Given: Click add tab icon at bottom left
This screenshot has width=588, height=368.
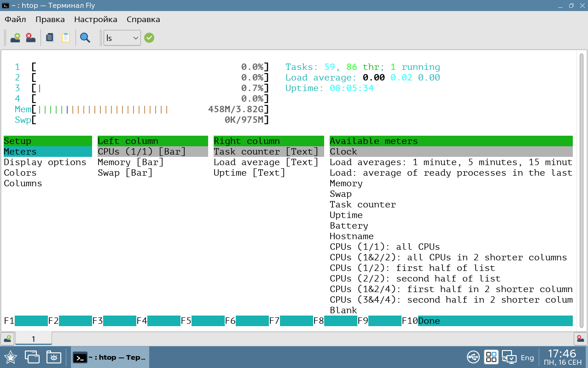Looking at the screenshot, I should pos(7,339).
